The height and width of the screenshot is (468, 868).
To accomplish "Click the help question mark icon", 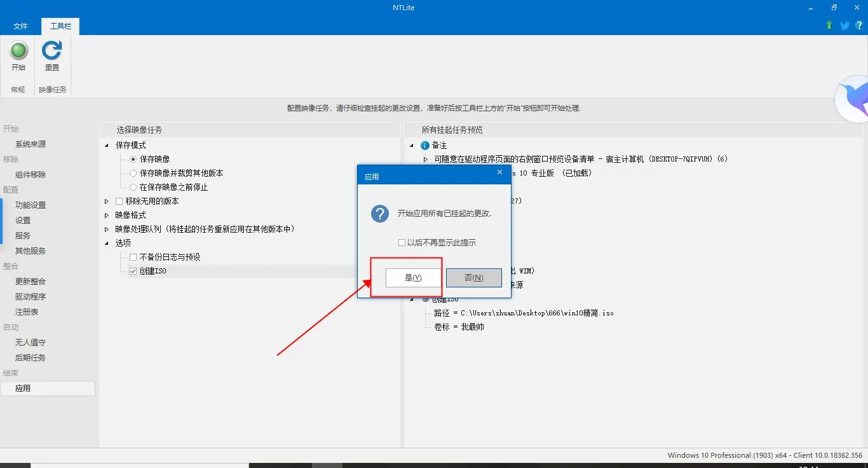I will tap(859, 25).
